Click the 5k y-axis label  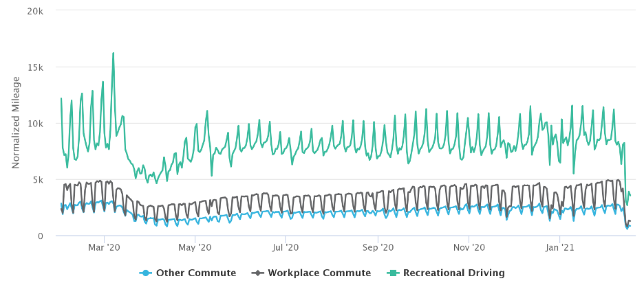[37, 179]
